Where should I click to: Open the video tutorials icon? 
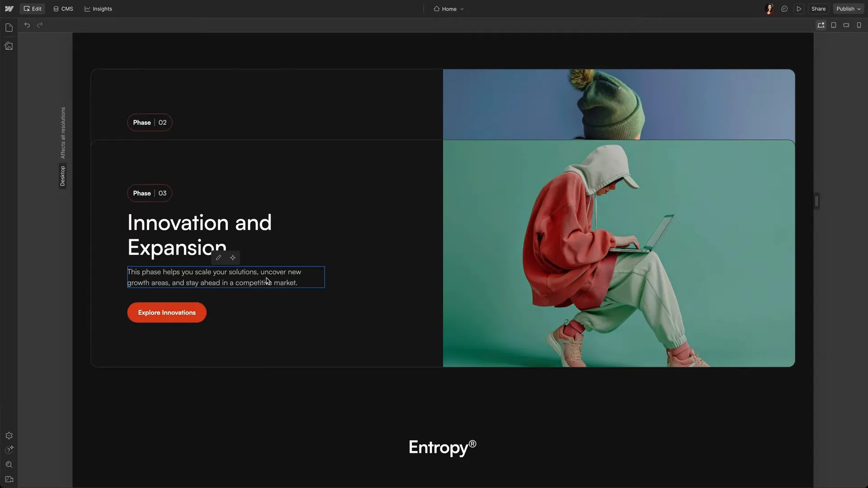[9, 479]
